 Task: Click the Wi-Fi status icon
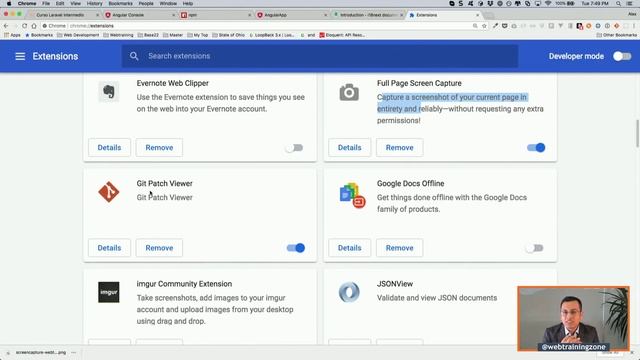(x=548, y=3)
